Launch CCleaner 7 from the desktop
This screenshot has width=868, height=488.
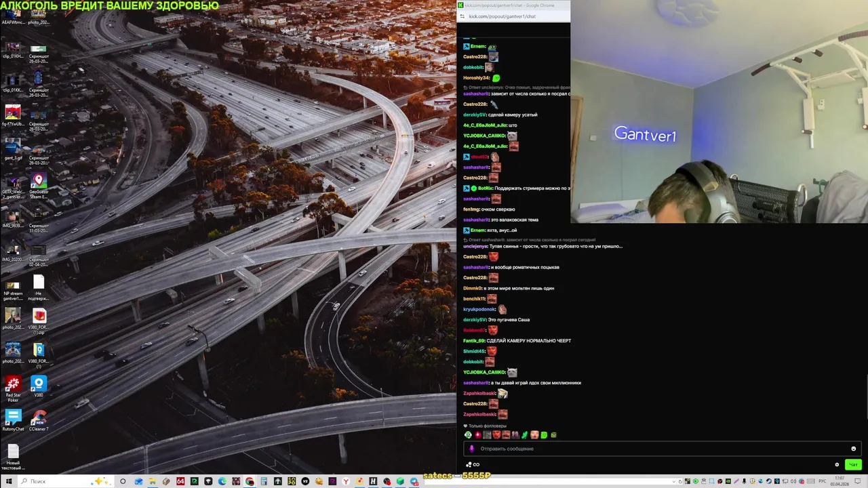39,420
